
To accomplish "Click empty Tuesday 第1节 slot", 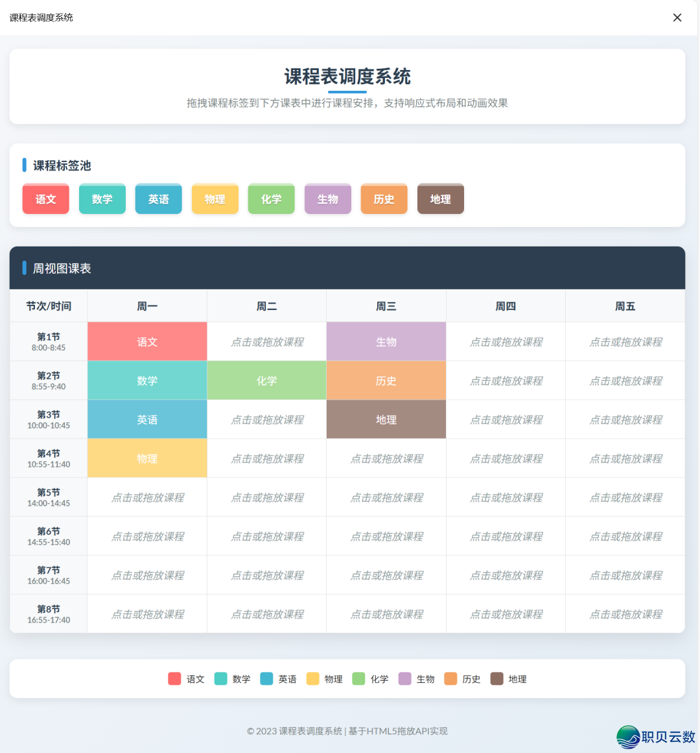I will coord(267,341).
